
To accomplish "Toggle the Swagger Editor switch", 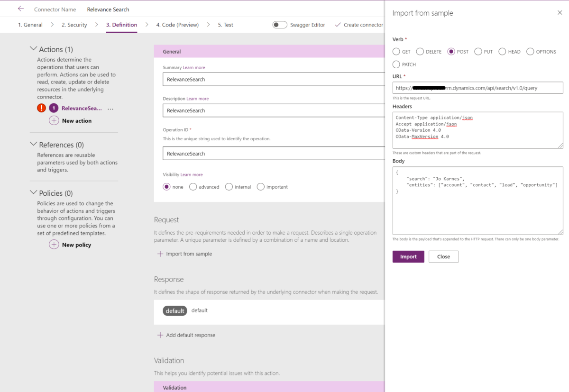I will tap(280, 24).
